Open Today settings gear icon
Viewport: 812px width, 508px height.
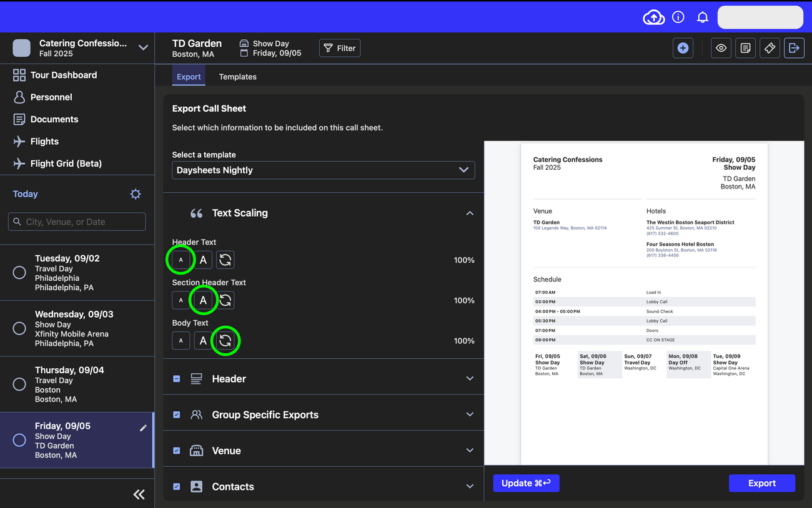136,194
